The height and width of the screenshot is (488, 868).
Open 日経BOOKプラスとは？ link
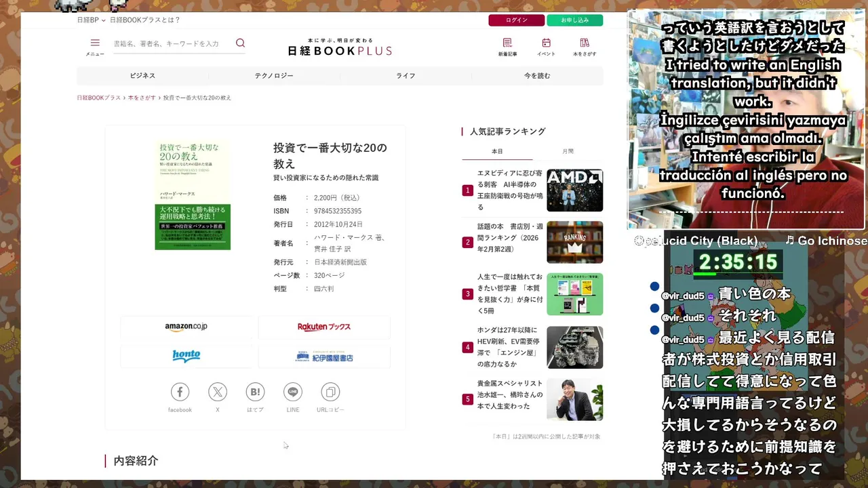coord(145,20)
